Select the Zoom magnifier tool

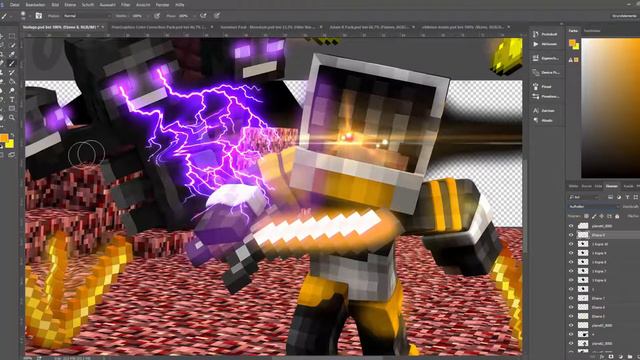click(12, 118)
